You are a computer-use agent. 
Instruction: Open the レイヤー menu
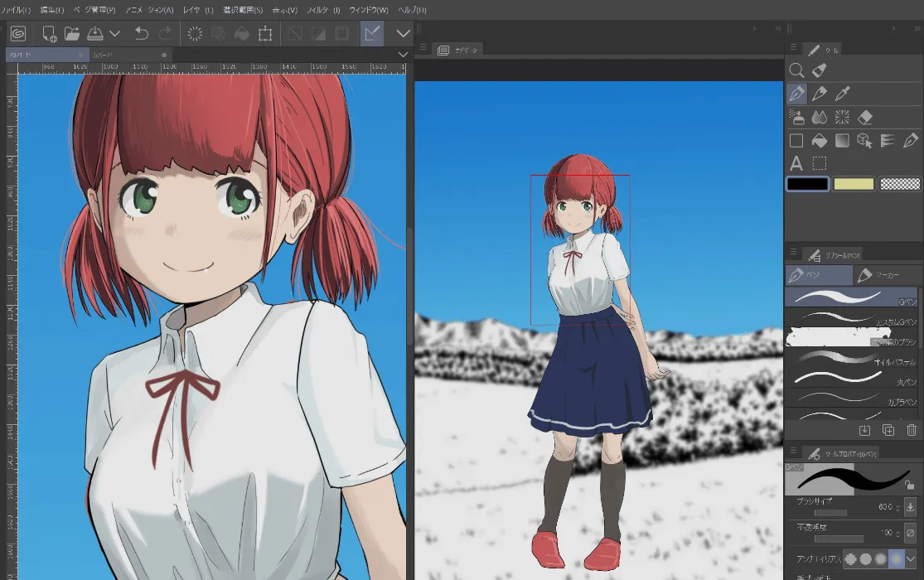pos(198,10)
